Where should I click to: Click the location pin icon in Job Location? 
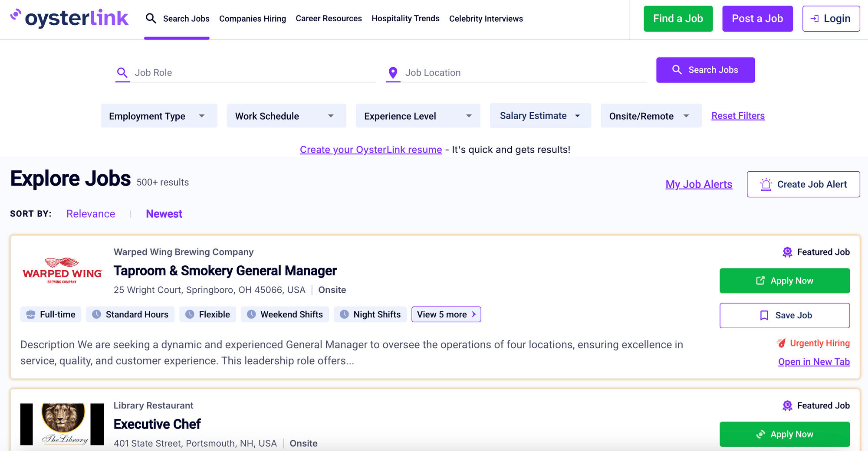click(393, 73)
